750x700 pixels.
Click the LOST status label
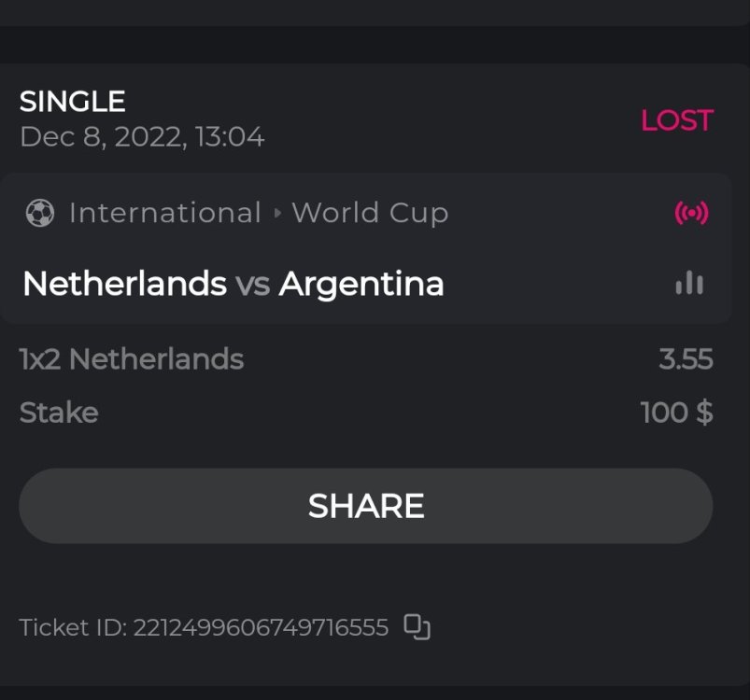click(676, 120)
